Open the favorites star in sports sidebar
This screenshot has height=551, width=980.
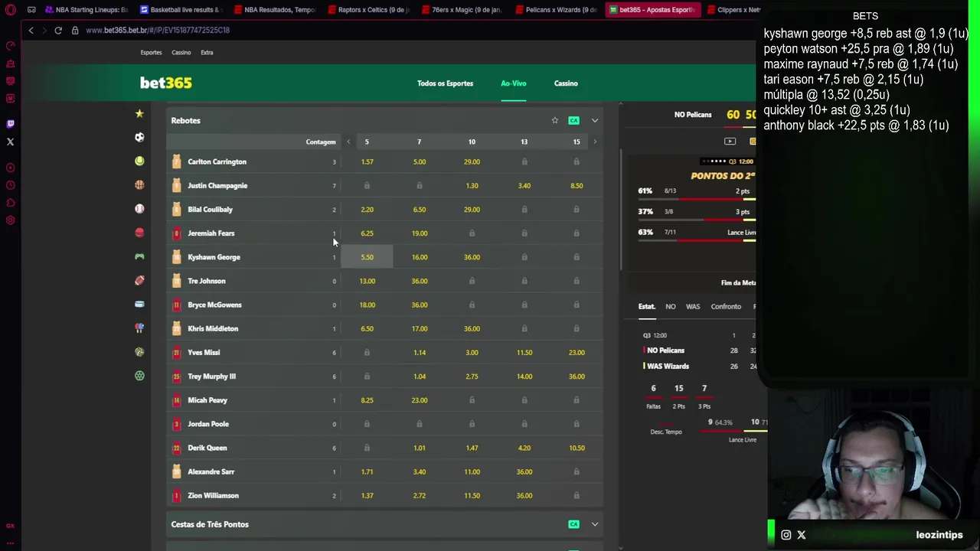[x=139, y=114]
